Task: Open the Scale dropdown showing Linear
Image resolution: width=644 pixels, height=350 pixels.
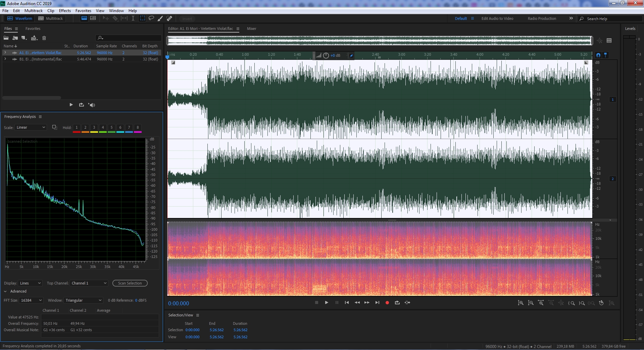Action: point(31,128)
